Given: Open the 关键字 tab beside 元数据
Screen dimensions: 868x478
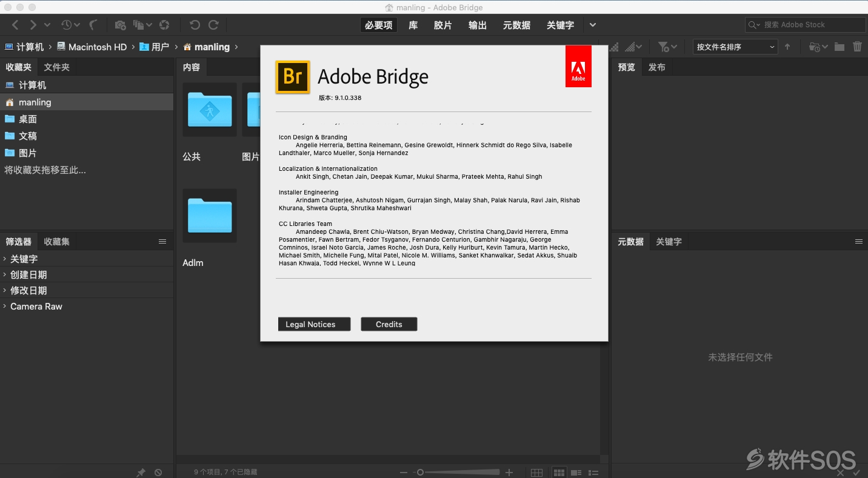Looking at the screenshot, I should click(669, 241).
